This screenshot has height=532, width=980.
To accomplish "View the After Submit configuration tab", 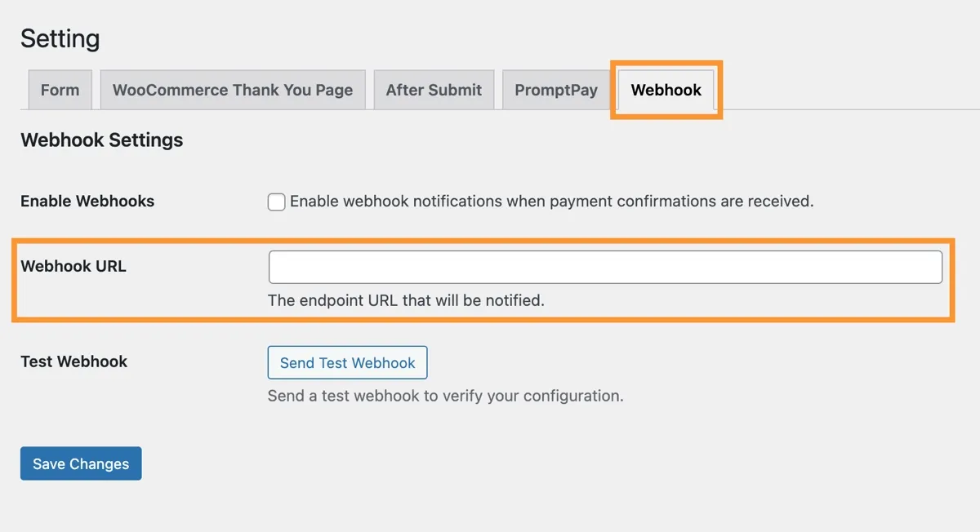I will point(434,90).
